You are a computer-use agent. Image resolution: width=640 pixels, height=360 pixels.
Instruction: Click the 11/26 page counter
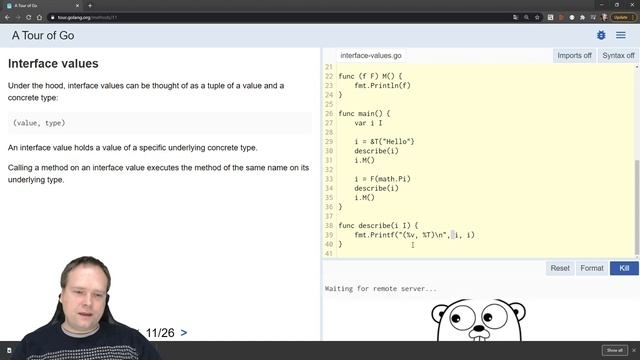point(160,333)
